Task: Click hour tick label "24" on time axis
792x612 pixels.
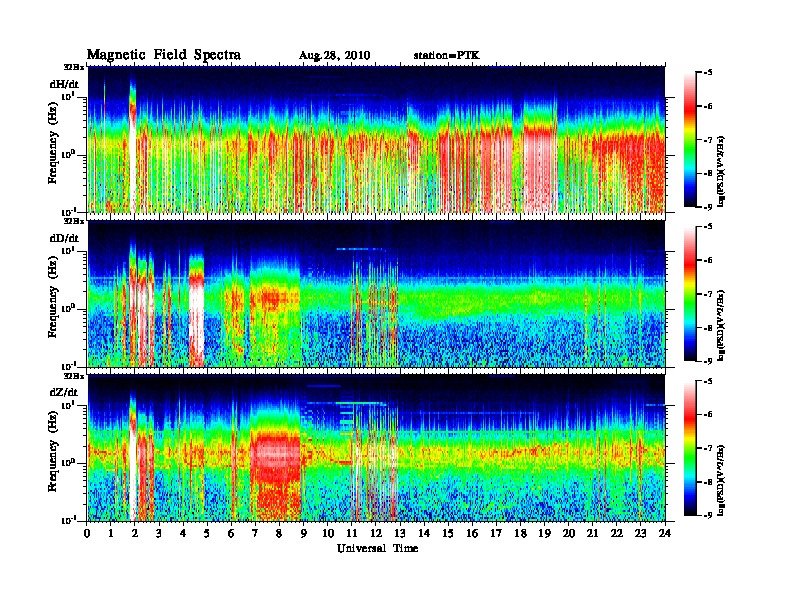Action: click(x=665, y=533)
